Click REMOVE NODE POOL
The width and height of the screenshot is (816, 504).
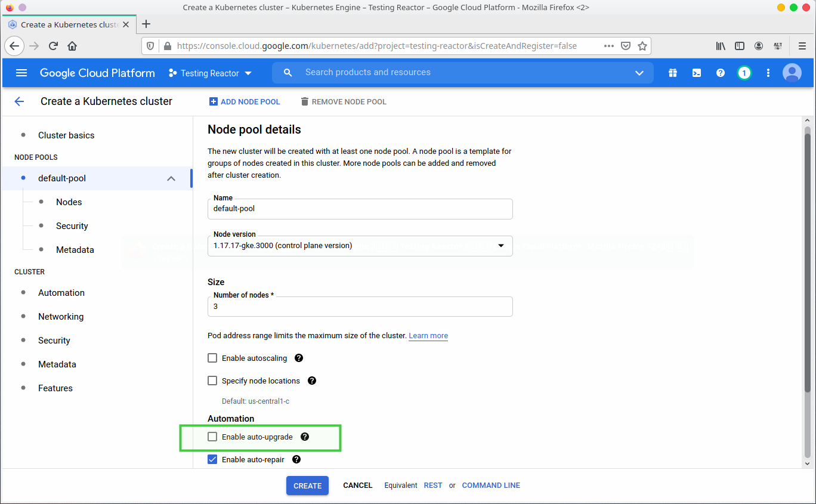point(344,102)
